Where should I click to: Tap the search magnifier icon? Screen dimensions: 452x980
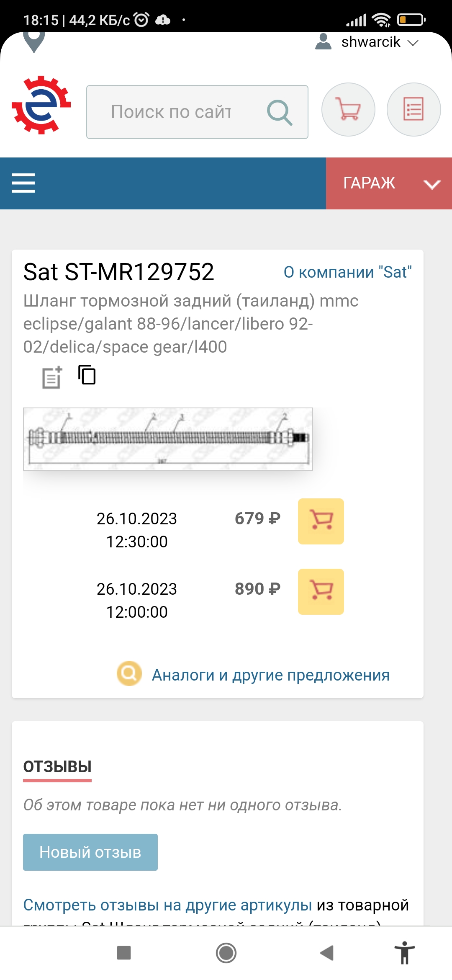pyautogui.click(x=279, y=112)
